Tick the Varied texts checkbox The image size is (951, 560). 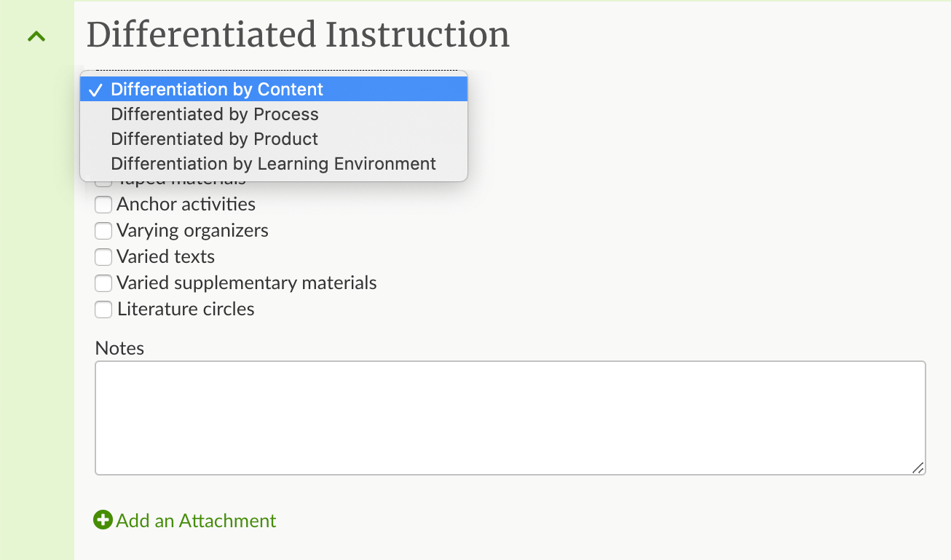pyautogui.click(x=103, y=257)
